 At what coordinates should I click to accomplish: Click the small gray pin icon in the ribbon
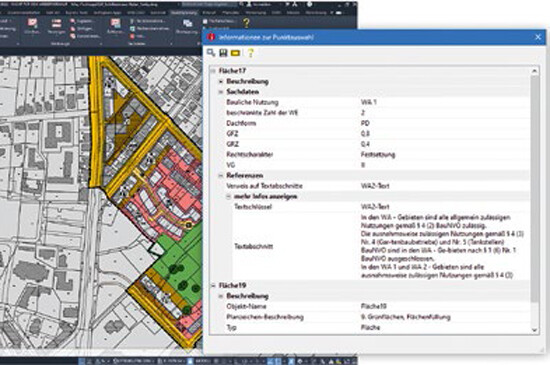(132, 21)
